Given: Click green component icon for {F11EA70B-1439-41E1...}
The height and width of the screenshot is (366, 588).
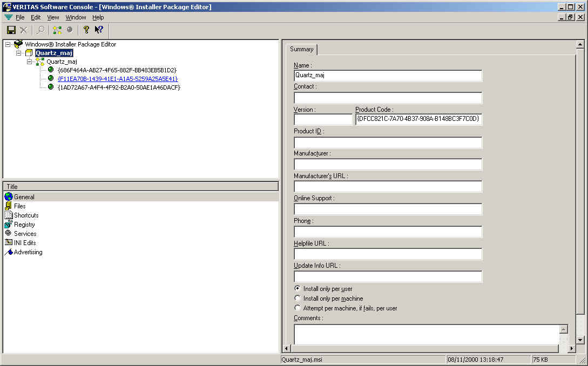Looking at the screenshot, I should click(x=51, y=78).
